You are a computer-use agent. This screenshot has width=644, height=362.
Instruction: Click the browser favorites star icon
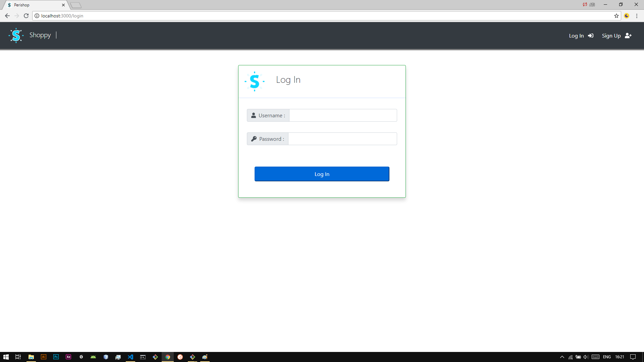616,16
